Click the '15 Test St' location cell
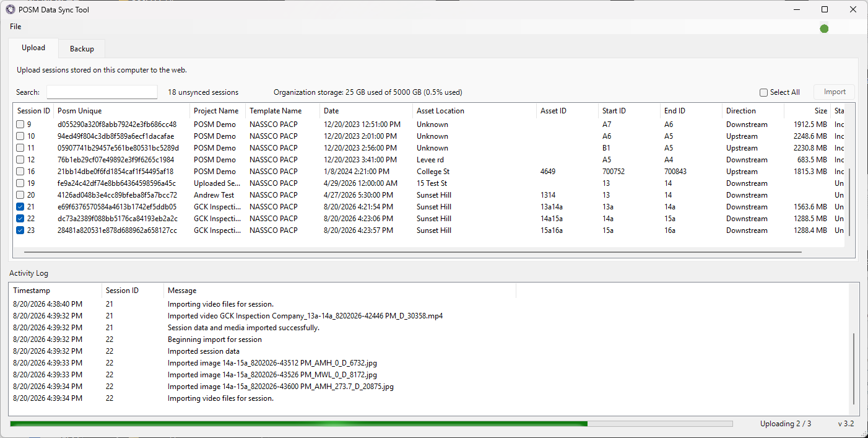Image resolution: width=868 pixels, height=438 pixels. 432,183
